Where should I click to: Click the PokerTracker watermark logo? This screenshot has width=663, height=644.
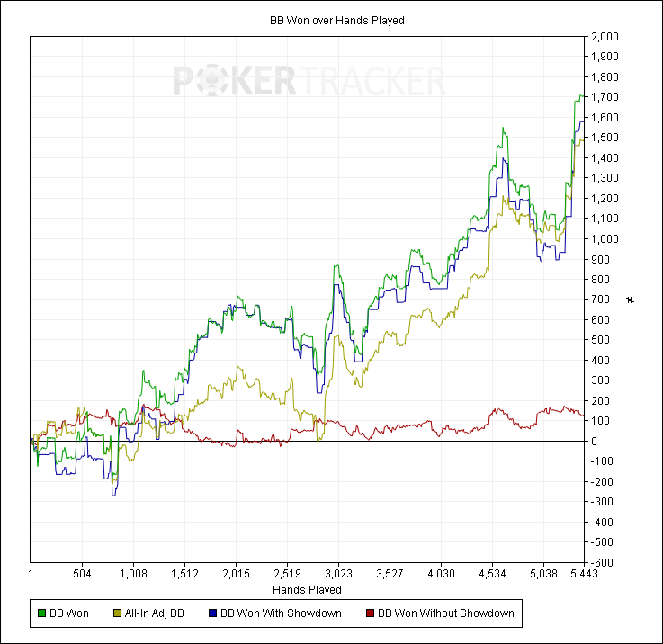tap(309, 80)
